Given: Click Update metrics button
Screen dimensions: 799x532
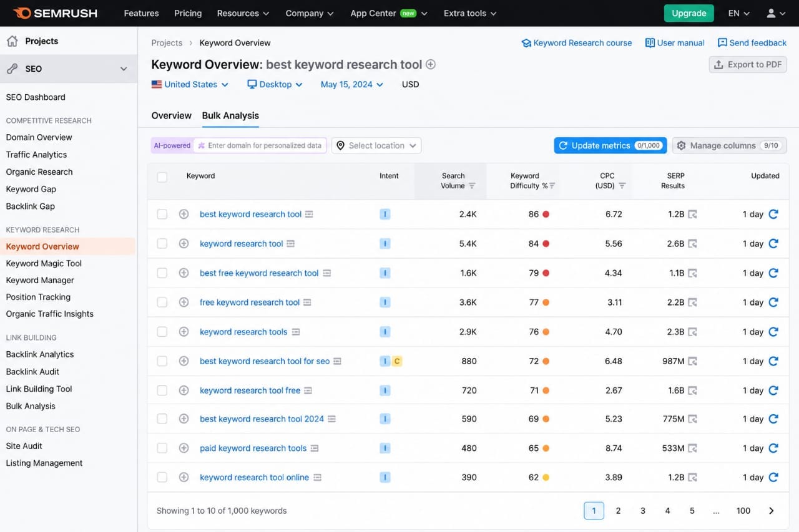Looking at the screenshot, I should point(610,145).
